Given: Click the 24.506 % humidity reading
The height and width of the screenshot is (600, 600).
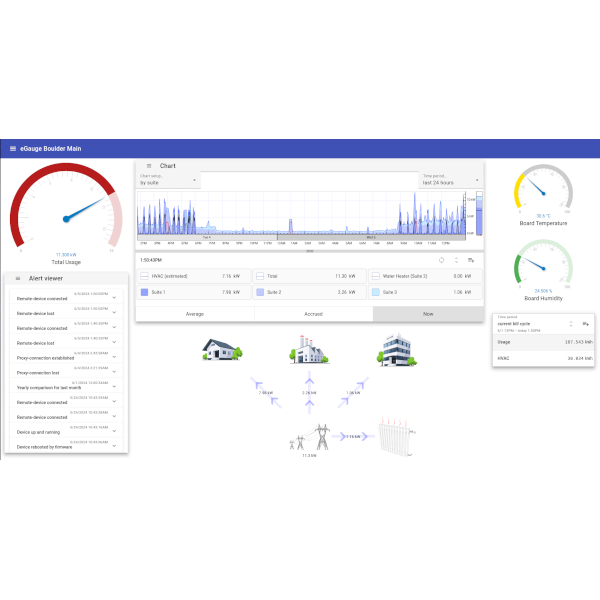Looking at the screenshot, I should pos(543,291).
